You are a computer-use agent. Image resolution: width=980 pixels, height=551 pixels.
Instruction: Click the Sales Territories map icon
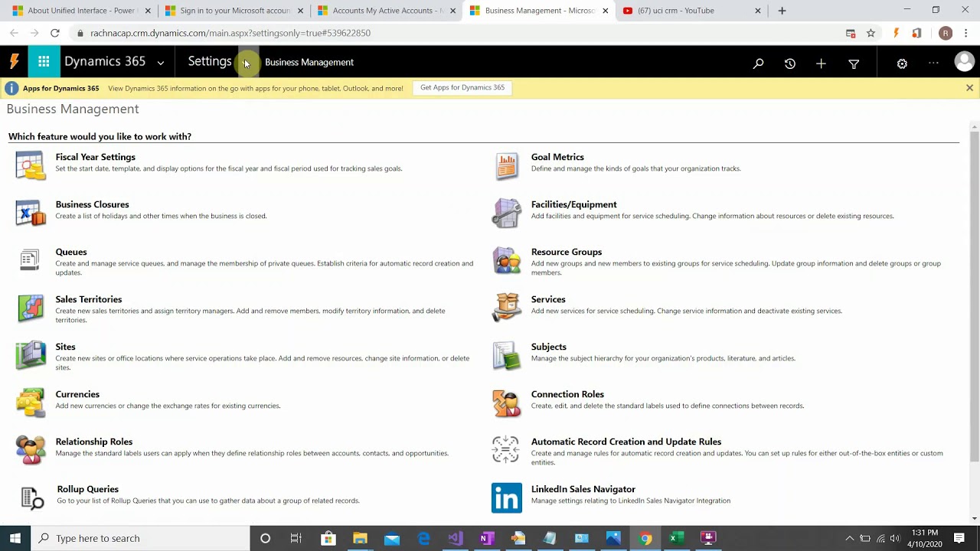click(x=31, y=308)
